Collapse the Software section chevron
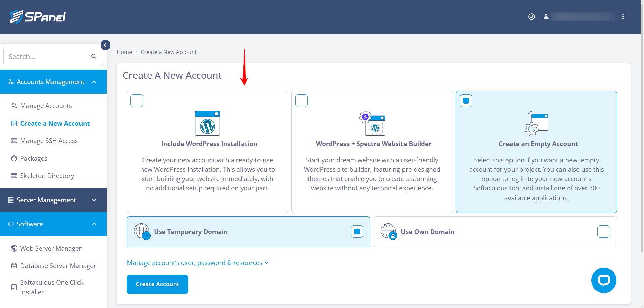This screenshot has height=308, width=644. click(x=94, y=224)
